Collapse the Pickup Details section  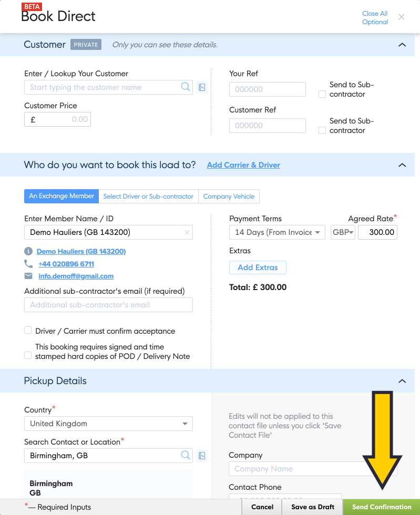(x=402, y=381)
